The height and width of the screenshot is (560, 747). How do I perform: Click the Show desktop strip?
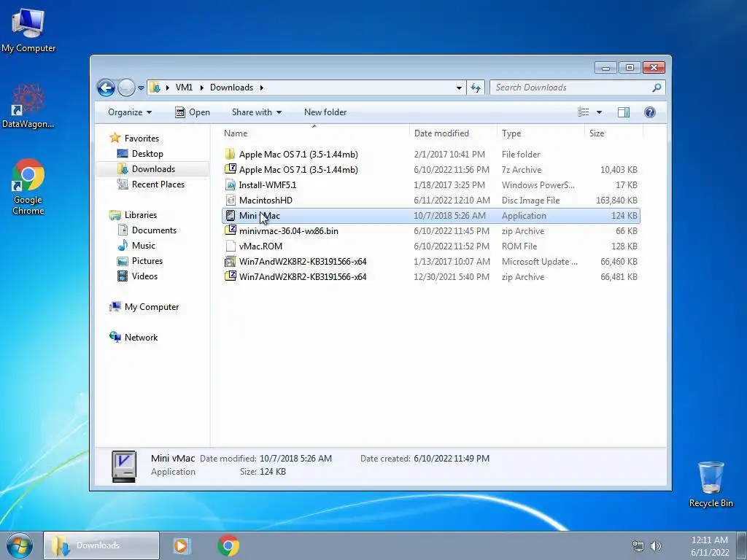click(742, 546)
